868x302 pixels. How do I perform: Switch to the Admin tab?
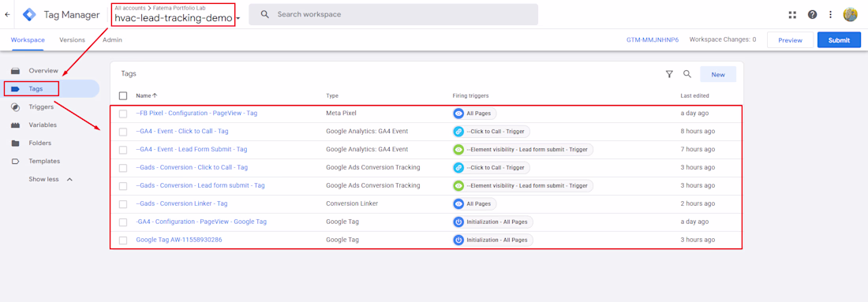pos(112,40)
